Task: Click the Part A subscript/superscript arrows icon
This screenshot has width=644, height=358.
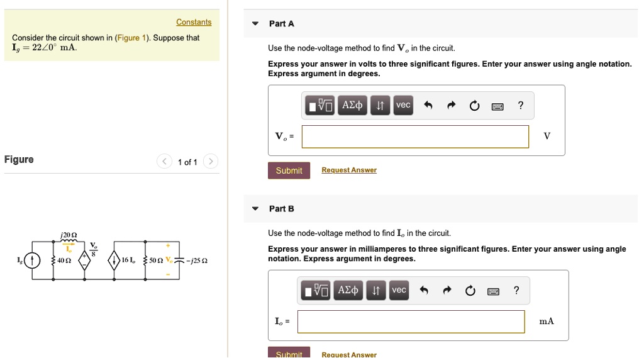Action: click(x=380, y=106)
